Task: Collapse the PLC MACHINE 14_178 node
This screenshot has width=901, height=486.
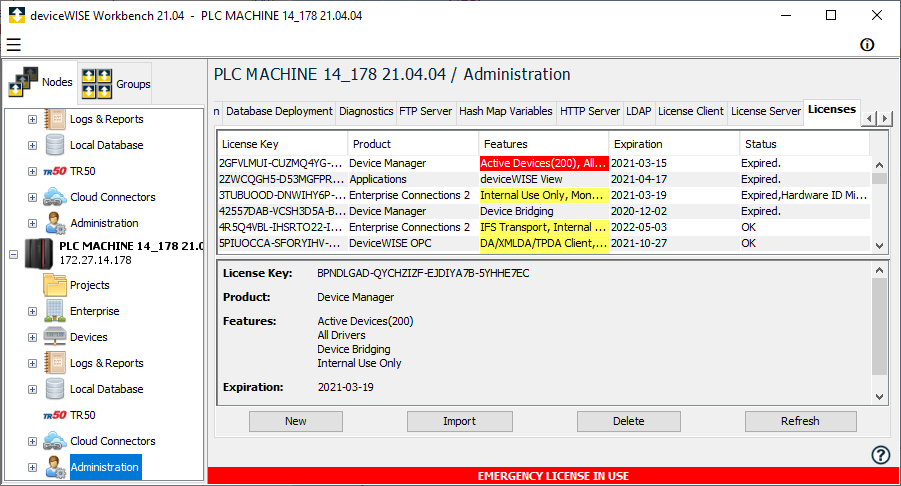Action: tap(13, 254)
